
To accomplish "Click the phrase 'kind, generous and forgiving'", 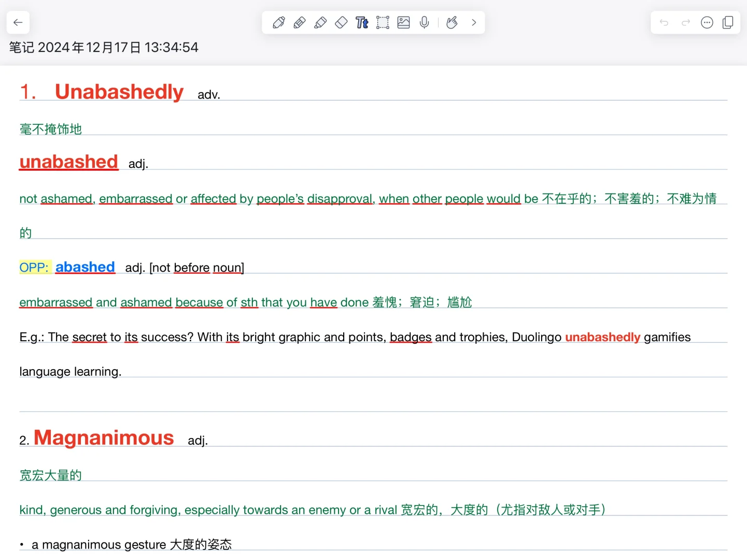I will [100, 510].
